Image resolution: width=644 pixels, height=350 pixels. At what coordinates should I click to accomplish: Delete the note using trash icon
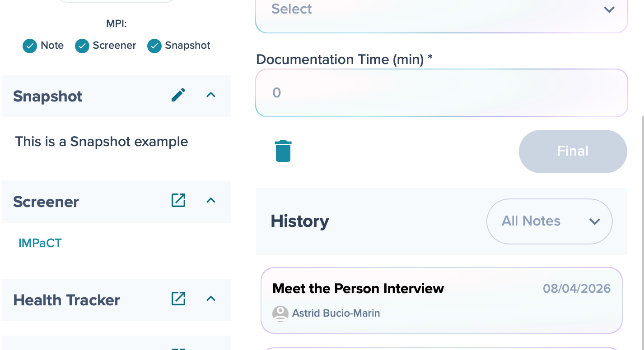(x=283, y=151)
